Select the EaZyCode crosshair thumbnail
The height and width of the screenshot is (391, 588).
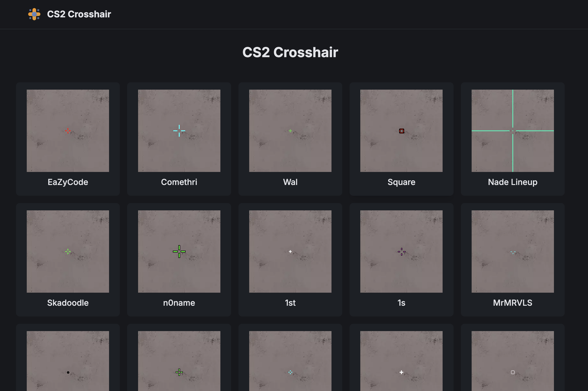67,130
